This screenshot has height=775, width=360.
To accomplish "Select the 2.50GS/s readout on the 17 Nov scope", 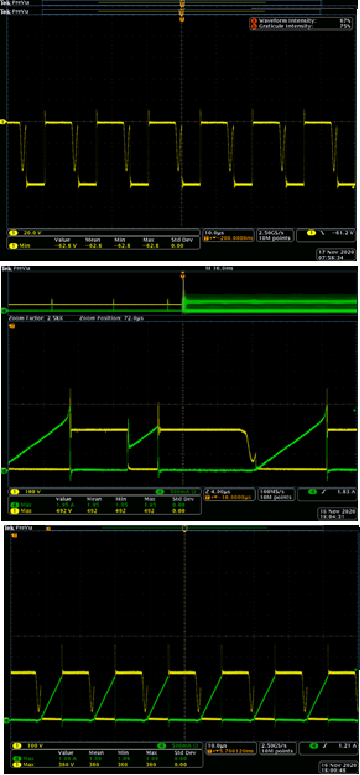I will pos(270,232).
